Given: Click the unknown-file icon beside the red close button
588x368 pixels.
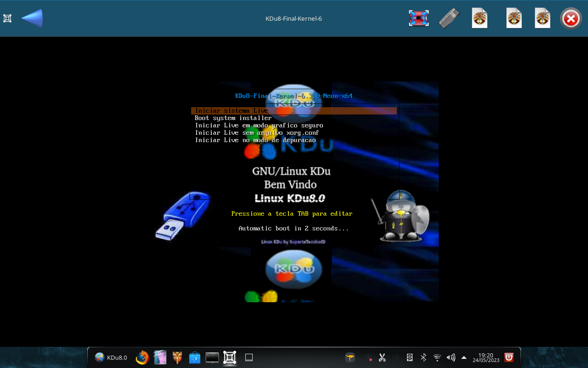Looking at the screenshot, I should pyautogui.click(x=543, y=18).
